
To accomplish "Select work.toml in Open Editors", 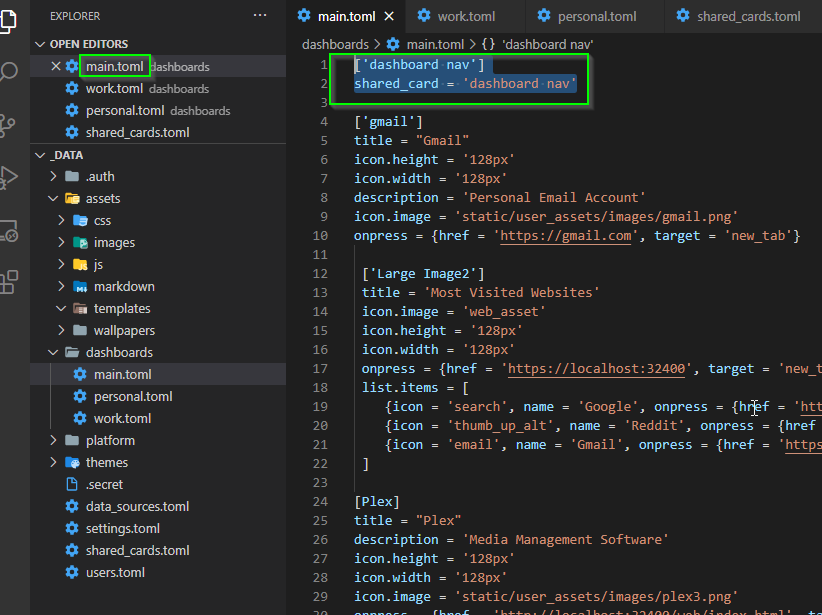I will click(x=158, y=88).
